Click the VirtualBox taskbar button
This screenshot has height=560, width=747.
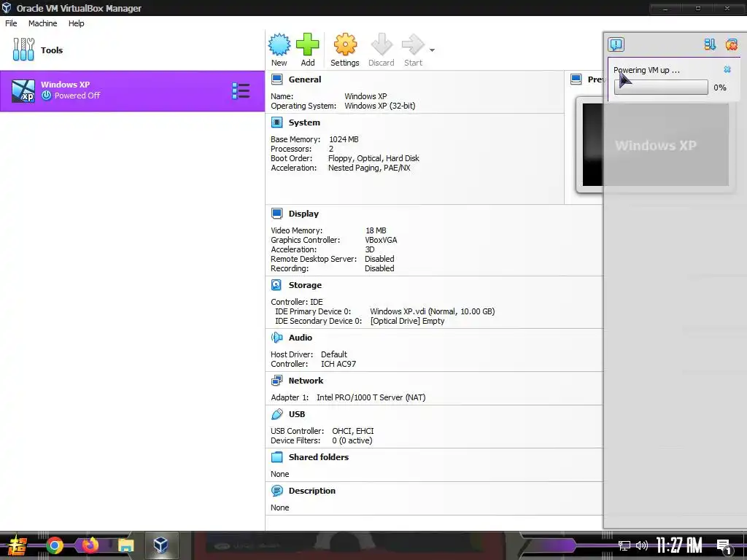(160, 545)
